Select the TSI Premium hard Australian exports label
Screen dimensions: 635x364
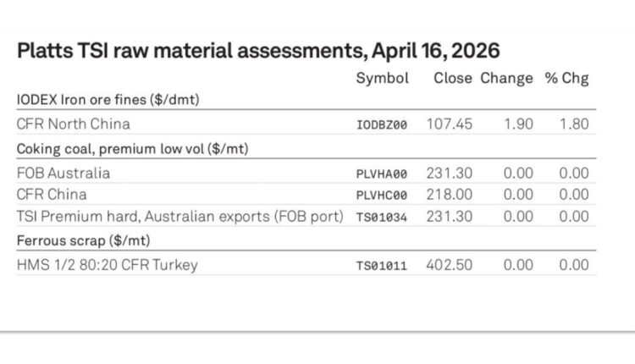click(x=179, y=216)
